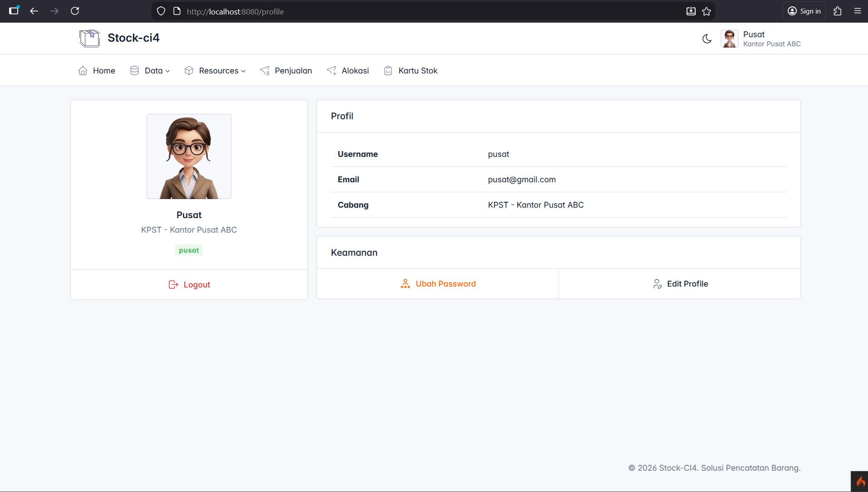The width and height of the screenshot is (868, 492).
Task: Expand the Data dropdown chevron
Action: coord(167,71)
